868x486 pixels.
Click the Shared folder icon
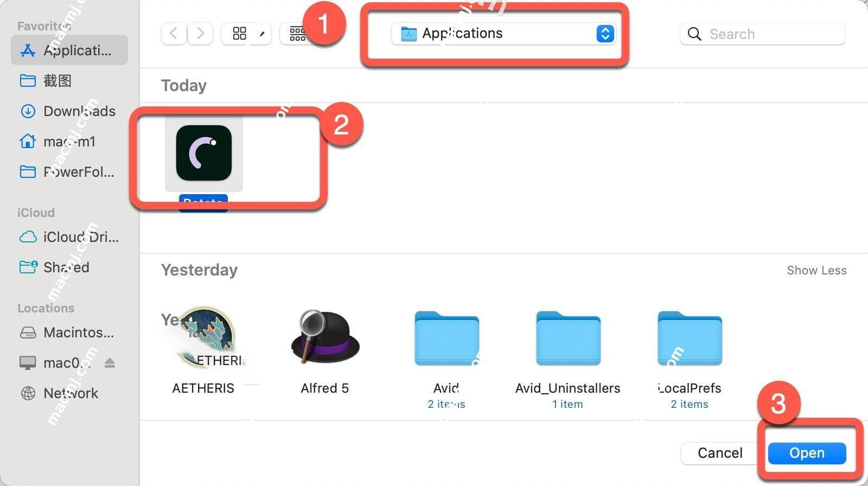(x=28, y=267)
